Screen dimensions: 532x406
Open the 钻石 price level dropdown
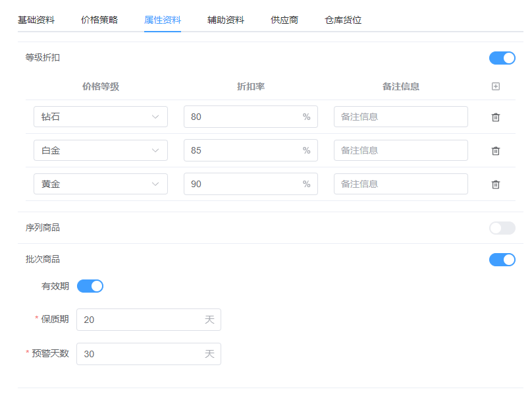(x=101, y=117)
